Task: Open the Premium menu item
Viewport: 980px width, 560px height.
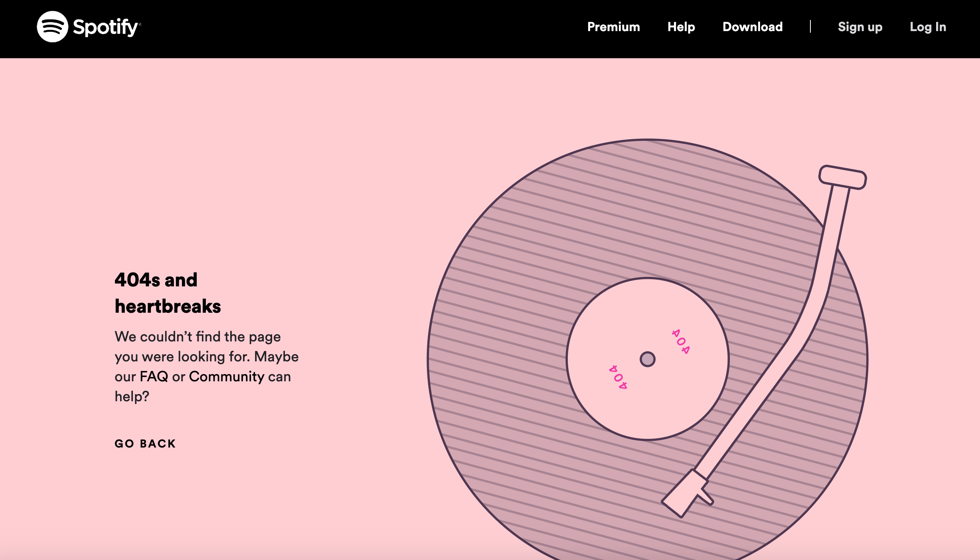Action: [613, 27]
